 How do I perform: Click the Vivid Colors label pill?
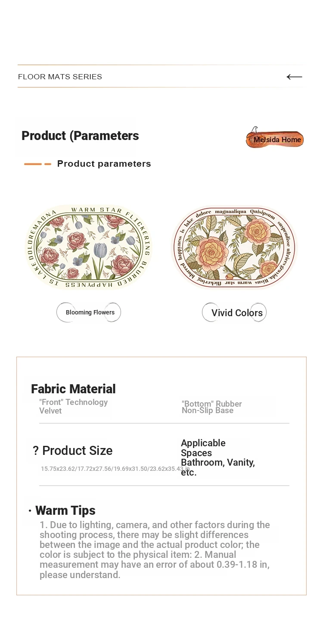[x=234, y=312]
